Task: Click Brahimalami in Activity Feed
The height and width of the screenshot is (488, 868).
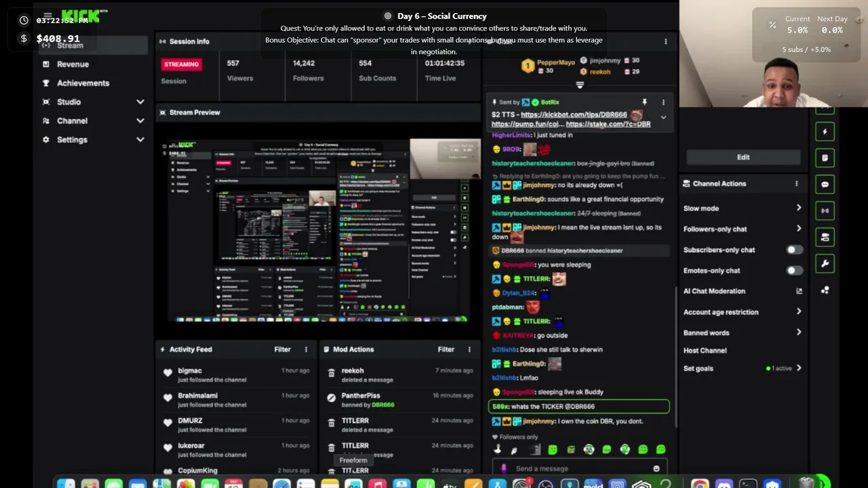Action: point(197,396)
